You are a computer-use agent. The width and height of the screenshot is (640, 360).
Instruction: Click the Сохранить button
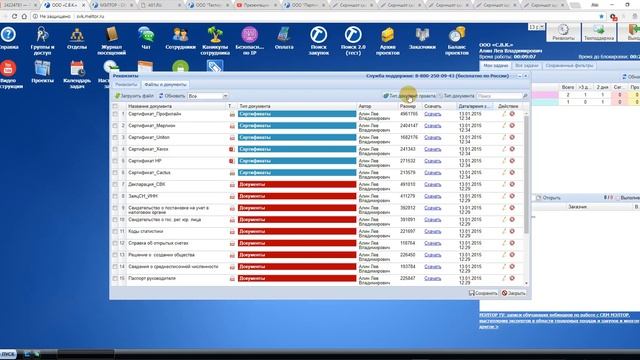[x=483, y=293]
